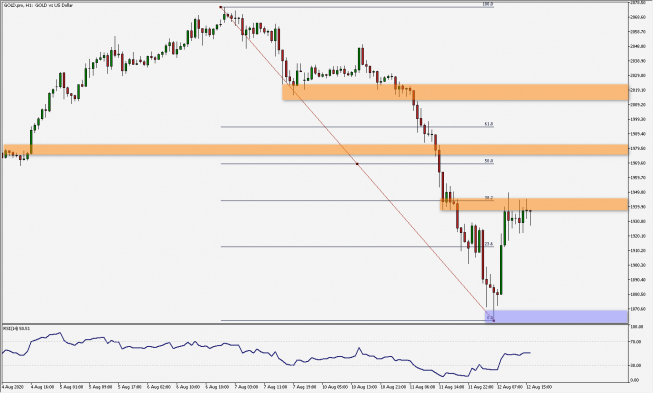Click the 6 Aug 02:00 time label
This screenshot has width=653, height=393.
coord(159,387)
